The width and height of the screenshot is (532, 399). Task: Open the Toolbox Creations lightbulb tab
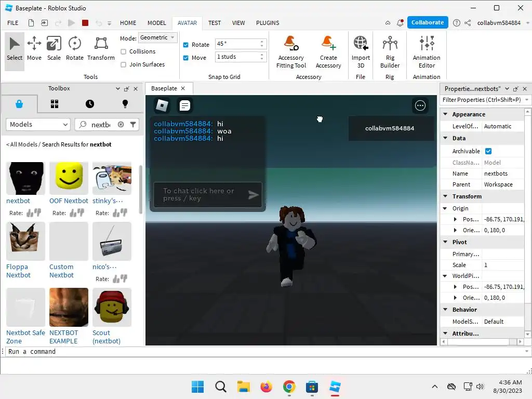[x=125, y=104]
